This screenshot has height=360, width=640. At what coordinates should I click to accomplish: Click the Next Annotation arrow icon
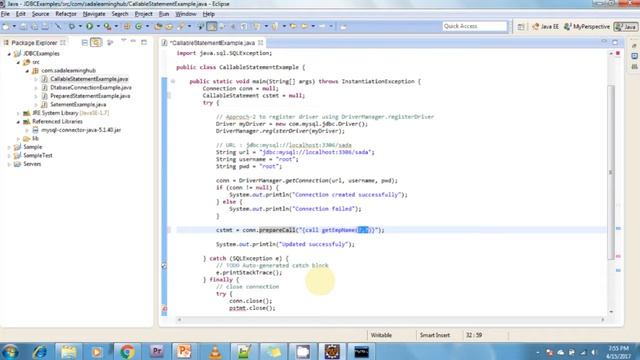(257, 27)
